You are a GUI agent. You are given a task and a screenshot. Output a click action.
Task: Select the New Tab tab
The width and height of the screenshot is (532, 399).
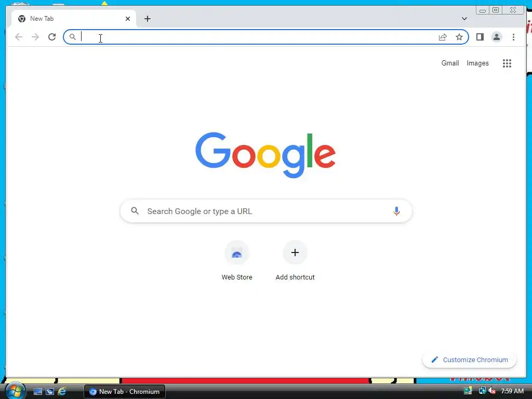pos(74,19)
